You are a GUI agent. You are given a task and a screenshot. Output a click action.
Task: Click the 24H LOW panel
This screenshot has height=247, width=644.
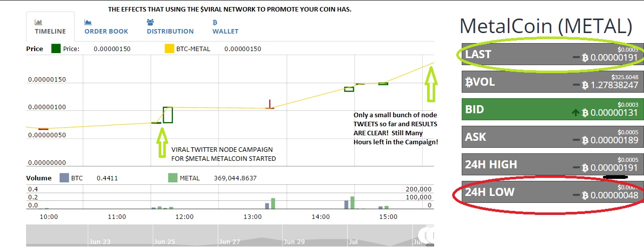551,192
